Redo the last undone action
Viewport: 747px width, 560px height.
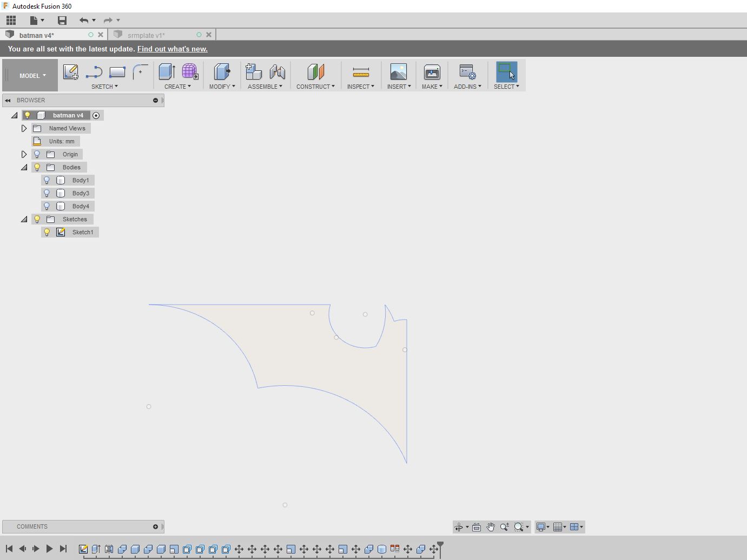108,20
